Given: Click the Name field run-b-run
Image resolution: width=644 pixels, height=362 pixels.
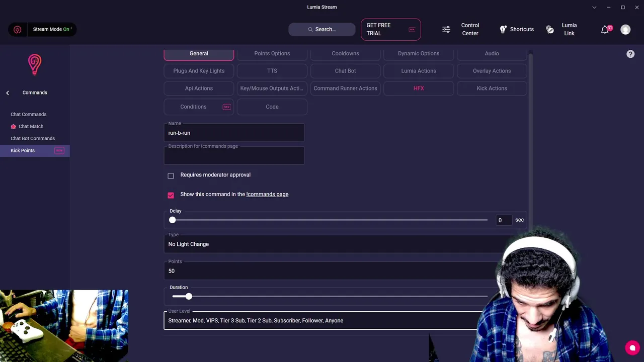Looking at the screenshot, I should click(x=234, y=133).
